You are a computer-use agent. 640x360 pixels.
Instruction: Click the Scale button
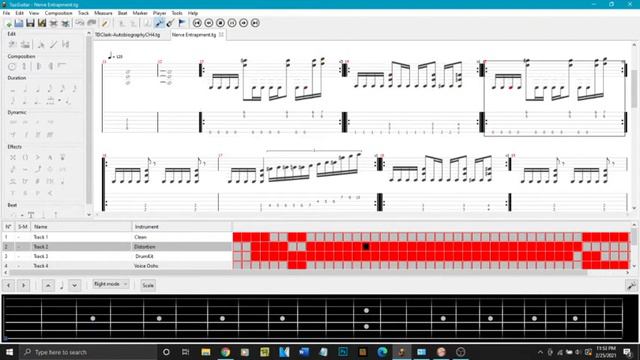(x=148, y=285)
